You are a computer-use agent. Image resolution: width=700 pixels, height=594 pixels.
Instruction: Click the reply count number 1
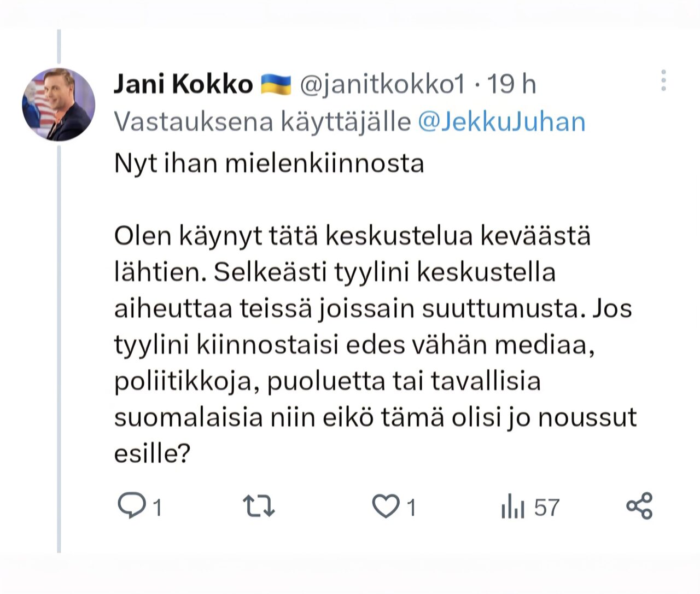[157, 508]
